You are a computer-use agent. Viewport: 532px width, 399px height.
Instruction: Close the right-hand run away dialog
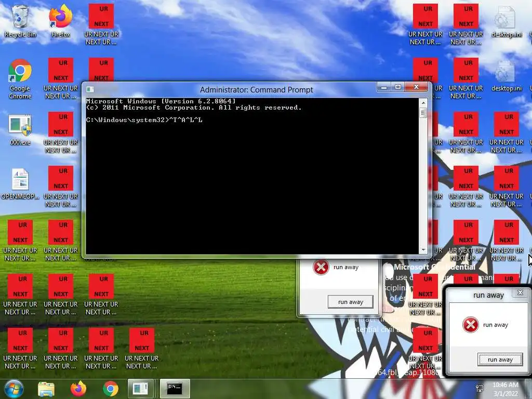coord(520,292)
